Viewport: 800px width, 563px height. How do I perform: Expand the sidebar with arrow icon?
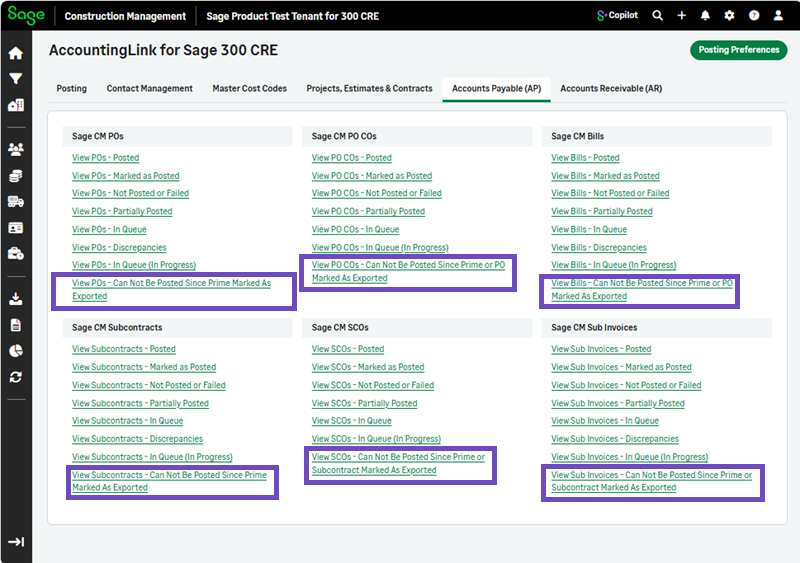(x=16, y=542)
